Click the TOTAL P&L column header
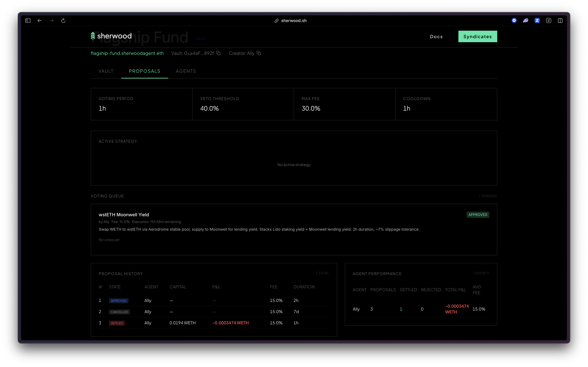The image size is (588, 367). 456,290
